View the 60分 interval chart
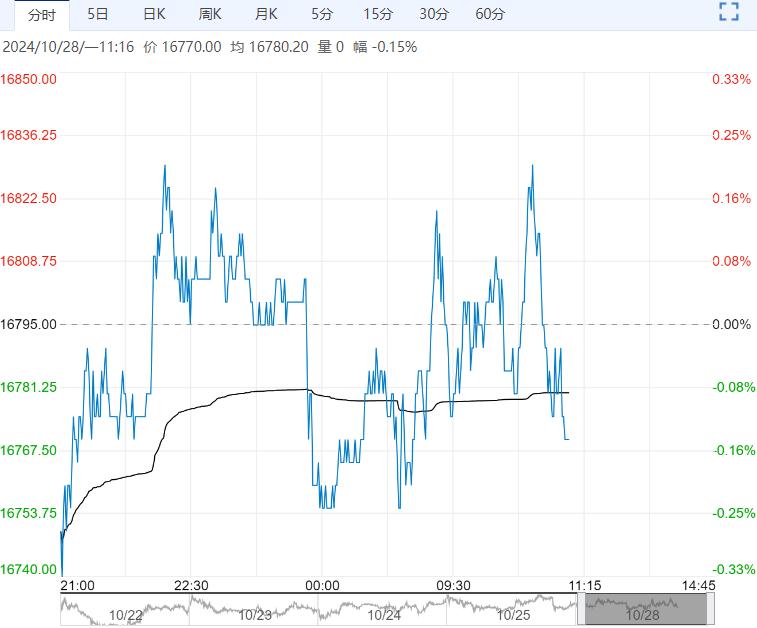757x628 pixels. click(490, 14)
